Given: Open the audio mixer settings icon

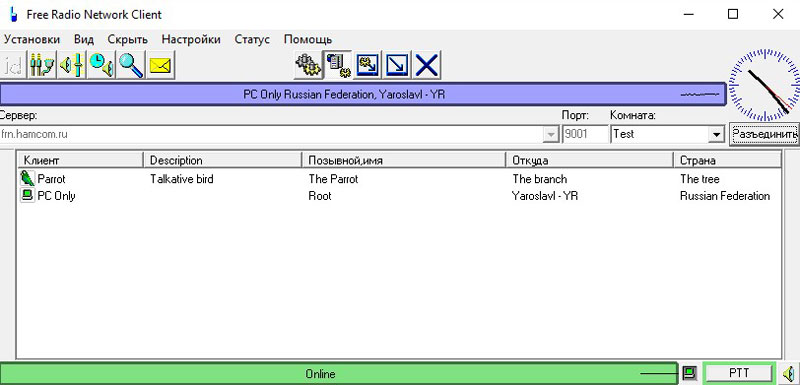Looking at the screenshot, I should [x=42, y=65].
